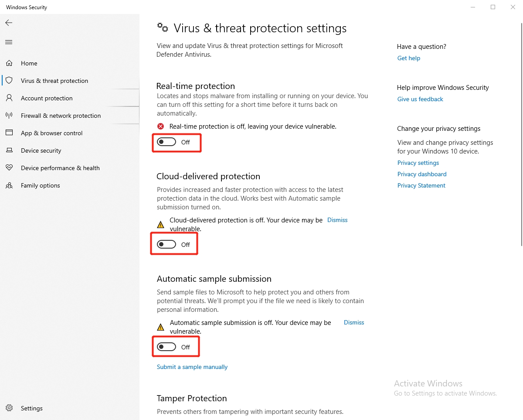523x420 pixels.
Task: Open the Privacy dashboard link
Action: [x=422, y=174]
